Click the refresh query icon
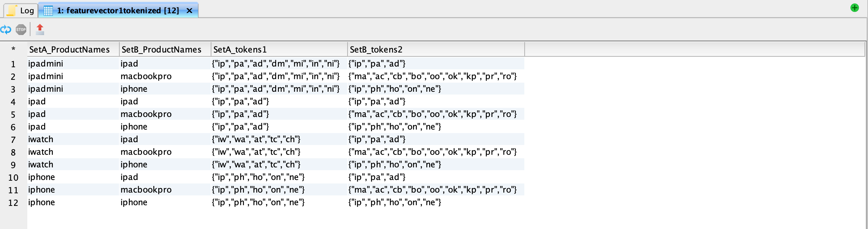The image size is (868, 229). pos(6,30)
